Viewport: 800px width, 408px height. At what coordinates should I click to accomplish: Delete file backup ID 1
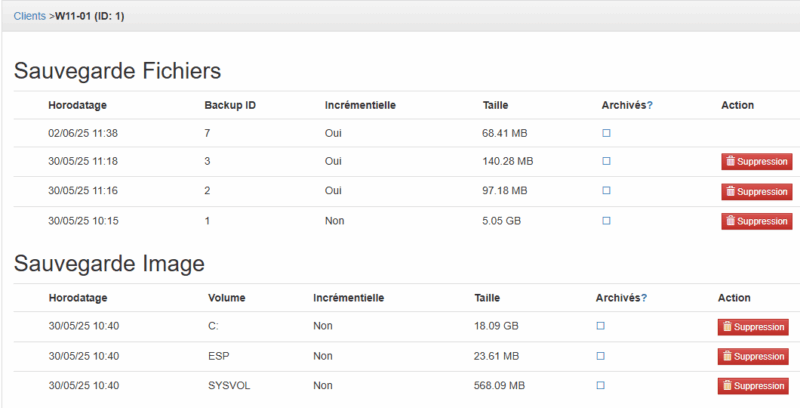[x=756, y=221]
